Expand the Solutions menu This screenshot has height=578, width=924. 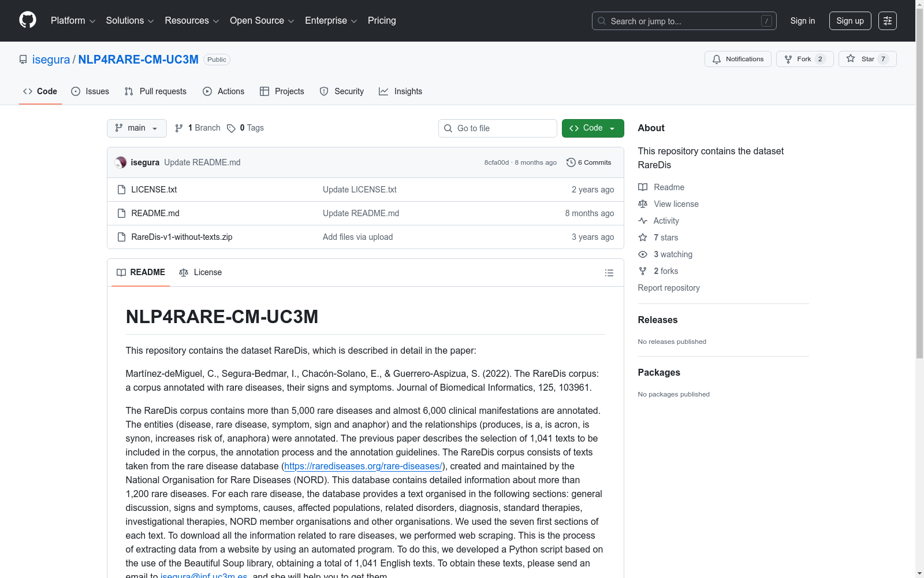point(130,21)
